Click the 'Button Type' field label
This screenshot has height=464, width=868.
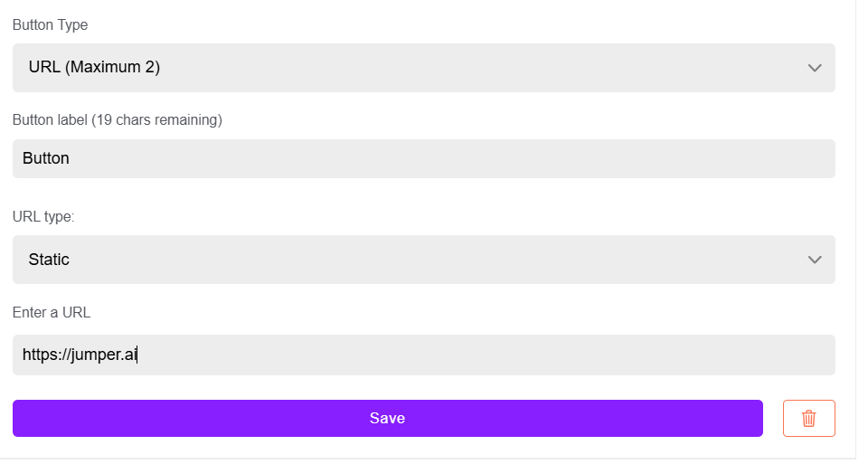pos(50,25)
